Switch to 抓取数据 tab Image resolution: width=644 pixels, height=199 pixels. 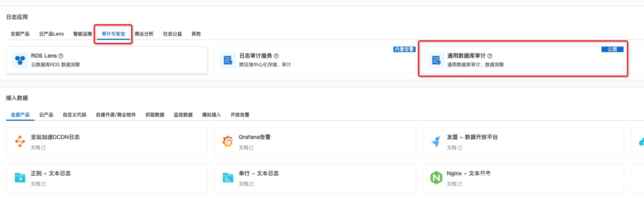pyautogui.click(x=155, y=115)
